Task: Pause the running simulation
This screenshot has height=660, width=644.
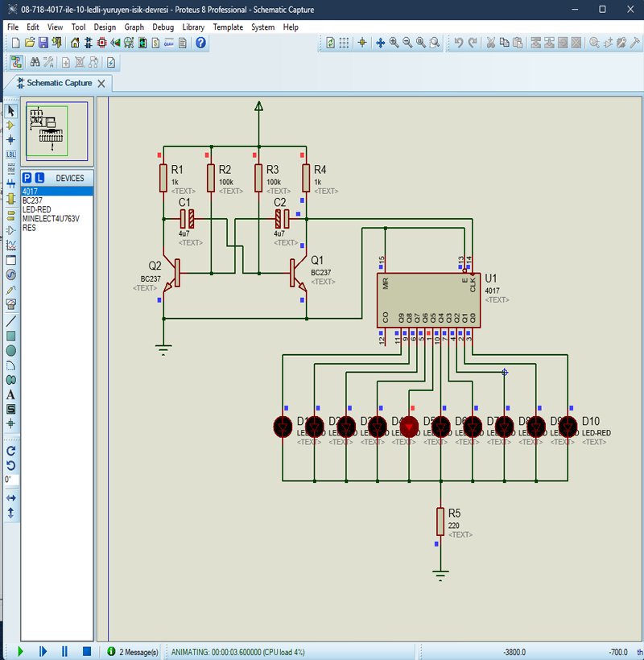Action: (64, 650)
